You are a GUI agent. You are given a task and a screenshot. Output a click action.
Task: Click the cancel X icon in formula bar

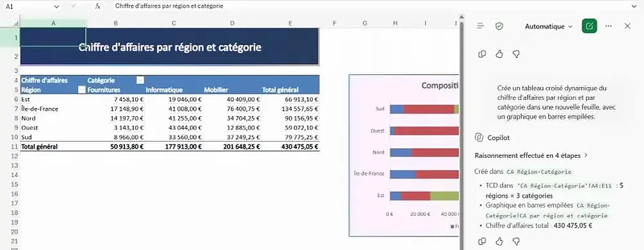[x=73, y=6]
